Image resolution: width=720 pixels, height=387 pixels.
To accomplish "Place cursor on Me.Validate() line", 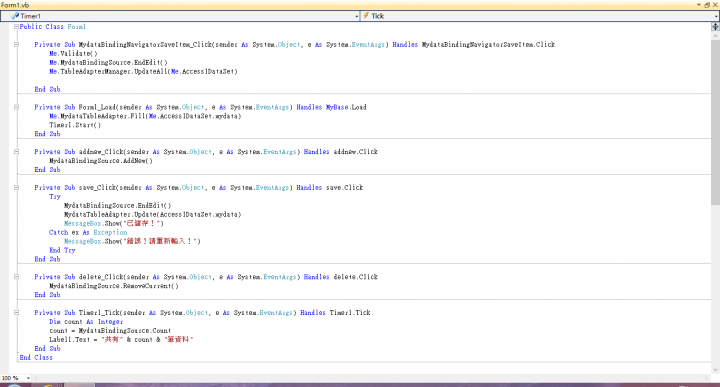I will (73, 53).
